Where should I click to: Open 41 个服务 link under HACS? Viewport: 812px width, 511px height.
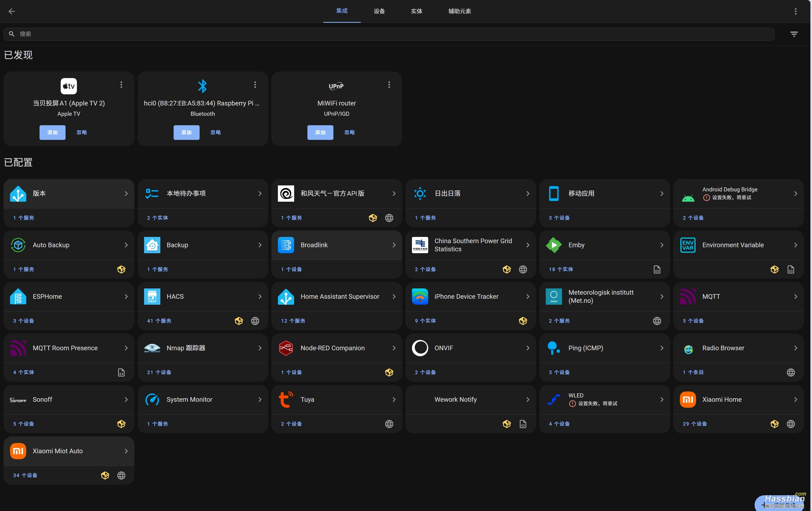pos(159,321)
